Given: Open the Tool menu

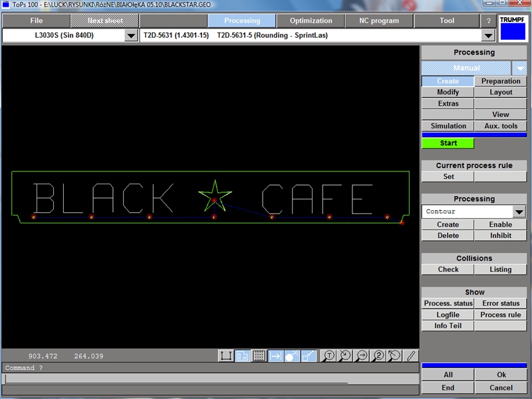Looking at the screenshot, I should [x=447, y=21].
